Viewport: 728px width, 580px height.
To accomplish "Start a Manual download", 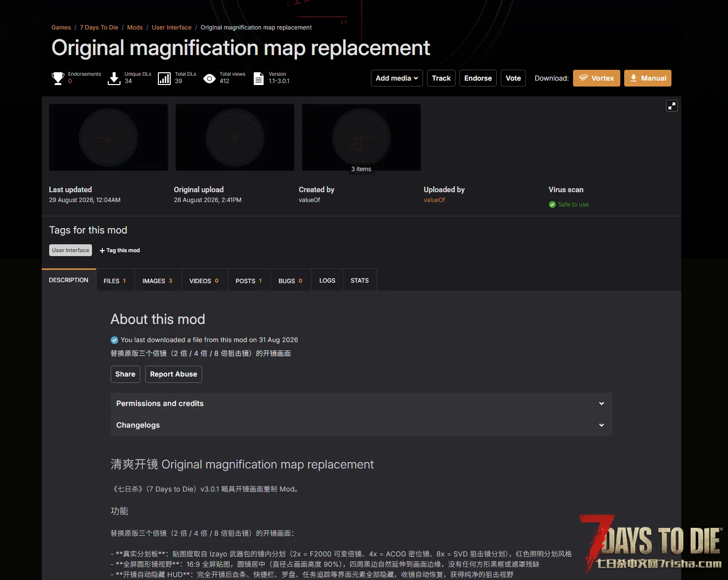I will [648, 78].
